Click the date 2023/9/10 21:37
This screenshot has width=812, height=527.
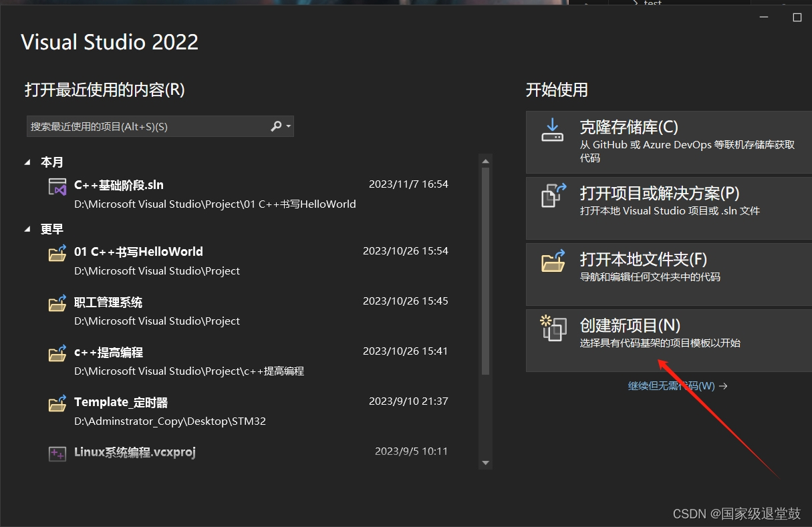coord(408,401)
